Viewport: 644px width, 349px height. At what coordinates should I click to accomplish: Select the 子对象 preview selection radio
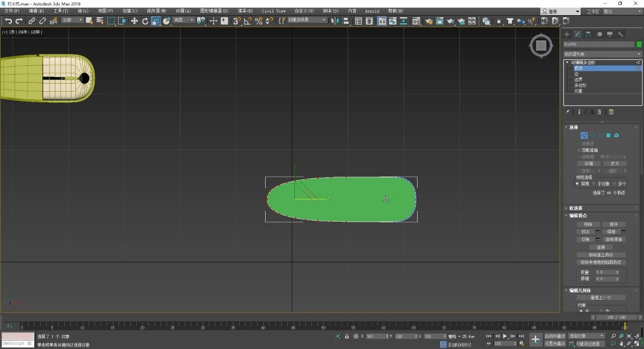594,184
